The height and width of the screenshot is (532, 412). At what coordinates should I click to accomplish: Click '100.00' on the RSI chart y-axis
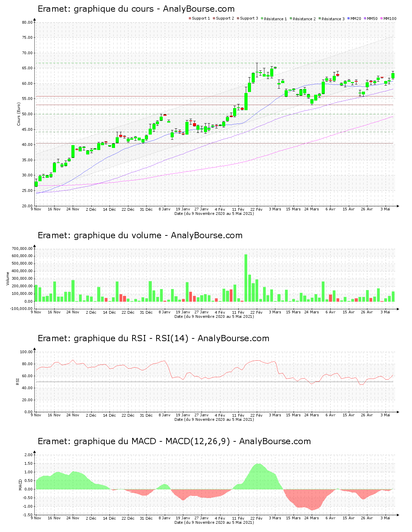26,352
